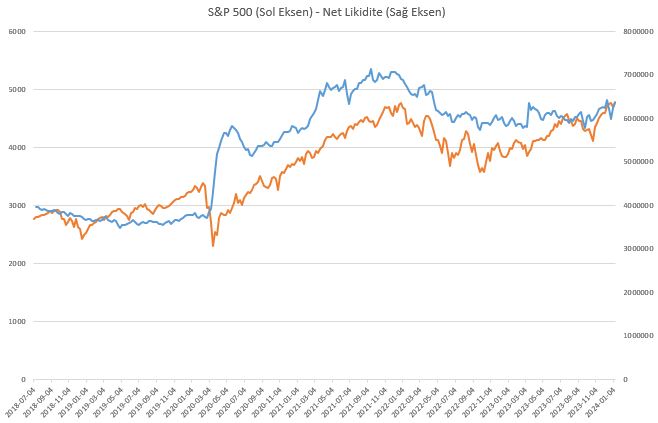Click the 1000000 right axis label
Image resolution: width=658 pixels, height=423 pixels.
[638, 336]
